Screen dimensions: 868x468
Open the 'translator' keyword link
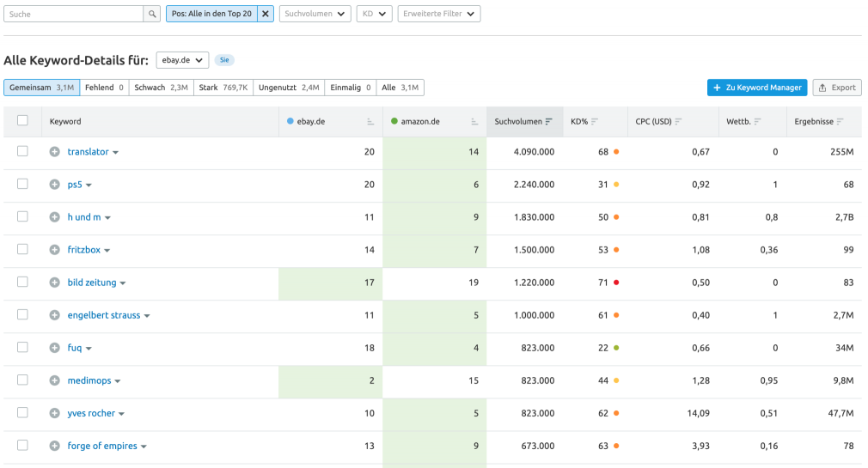click(x=88, y=152)
